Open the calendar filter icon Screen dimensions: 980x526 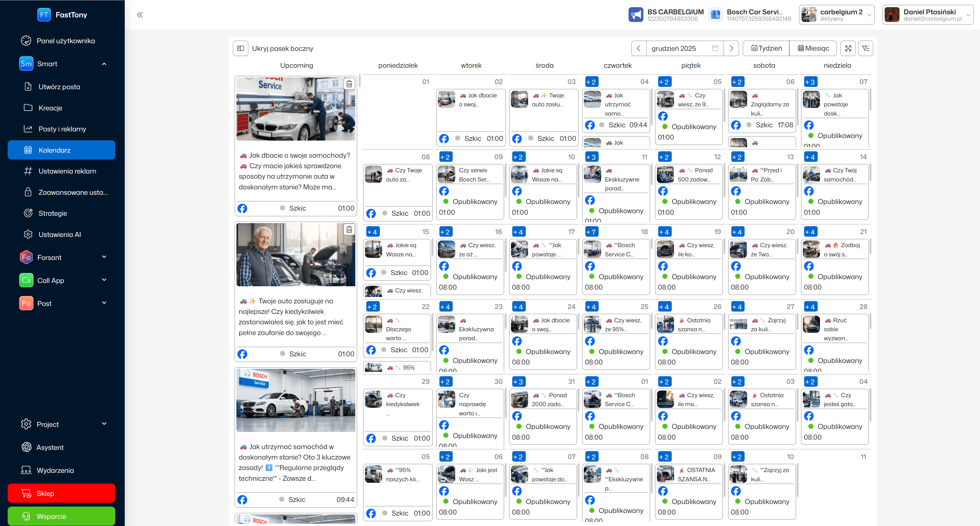[865, 48]
